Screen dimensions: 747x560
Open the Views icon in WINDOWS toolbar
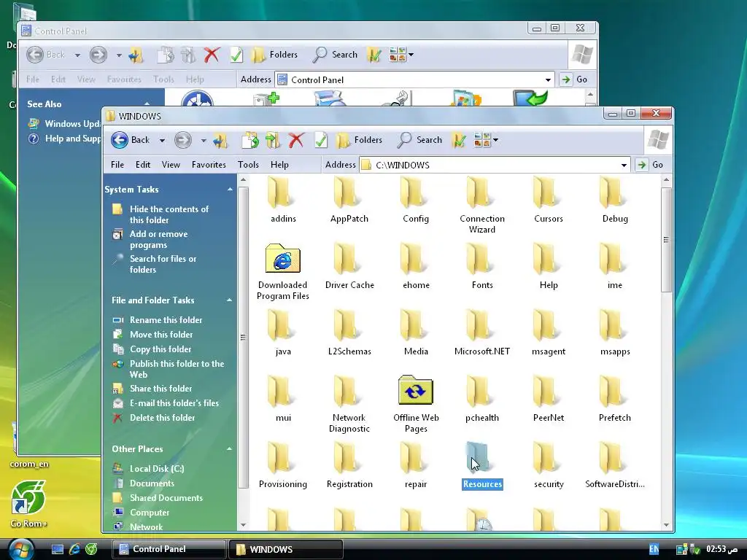tap(482, 140)
